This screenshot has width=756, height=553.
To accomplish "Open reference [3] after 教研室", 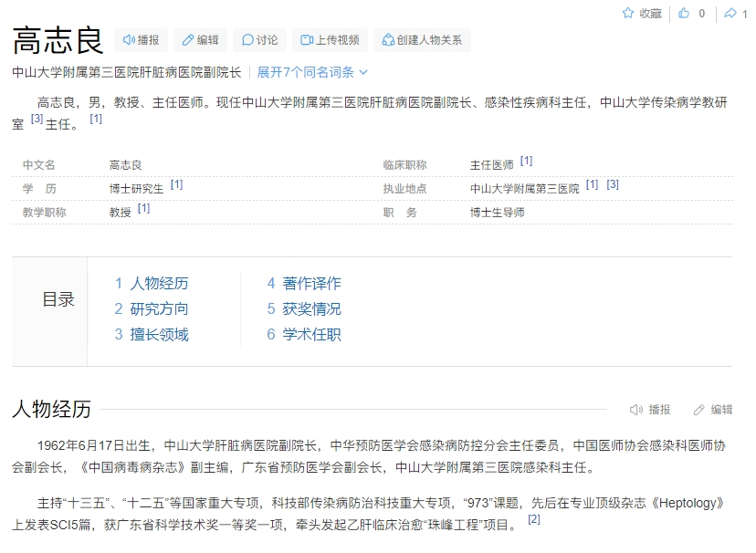I will point(37,119).
